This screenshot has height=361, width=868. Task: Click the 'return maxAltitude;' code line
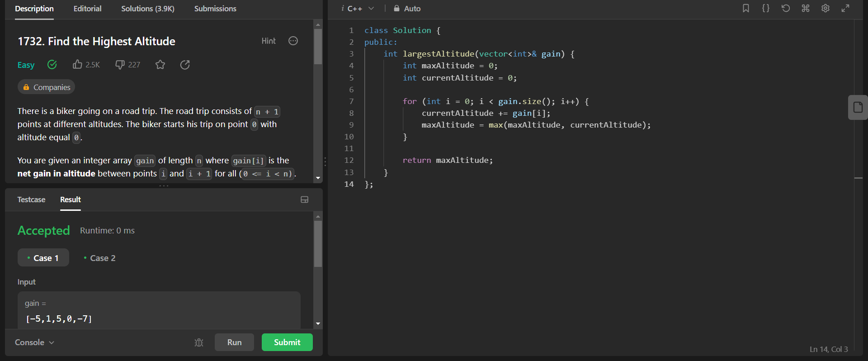tap(448, 160)
